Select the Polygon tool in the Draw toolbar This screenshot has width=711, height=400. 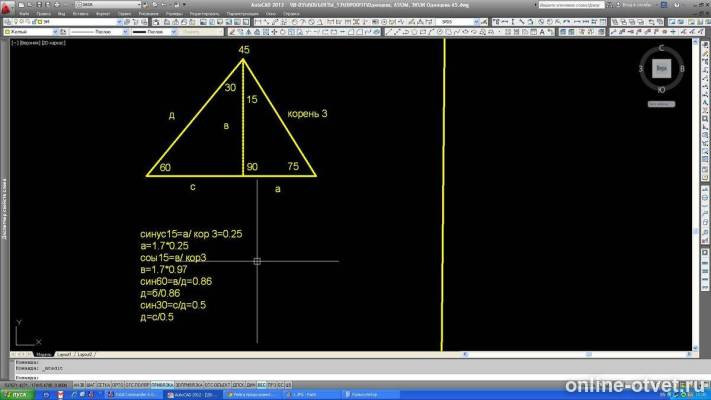click(414, 32)
